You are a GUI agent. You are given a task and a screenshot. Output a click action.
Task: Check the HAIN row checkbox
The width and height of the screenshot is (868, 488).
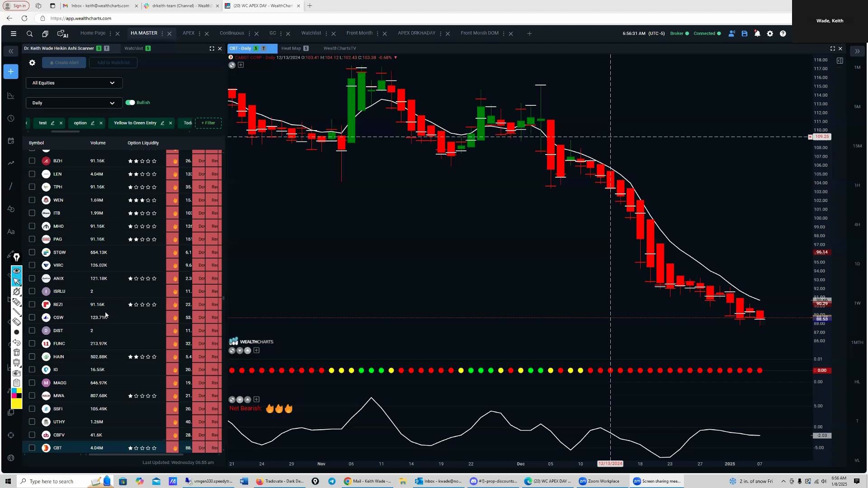[x=32, y=357]
